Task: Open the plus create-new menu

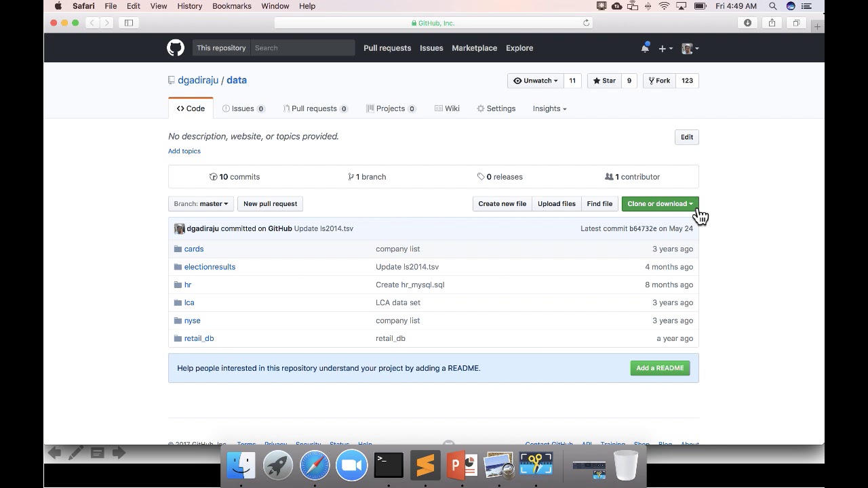Action: (x=665, y=48)
